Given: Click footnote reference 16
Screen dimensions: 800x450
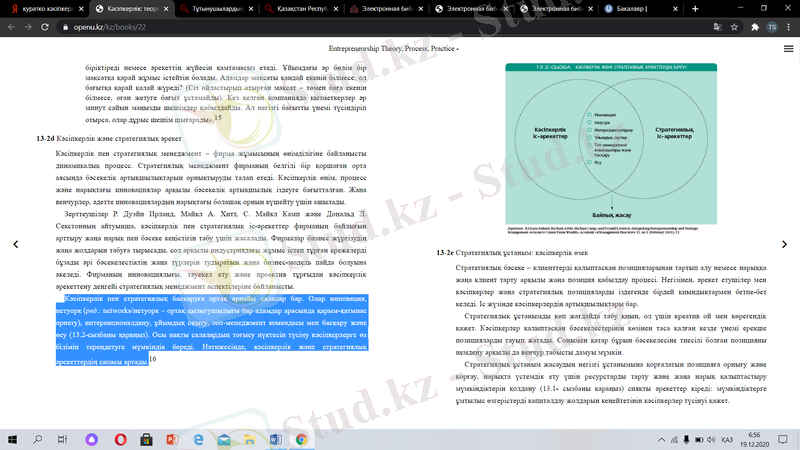Looking at the screenshot, I should click(x=152, y=359).
